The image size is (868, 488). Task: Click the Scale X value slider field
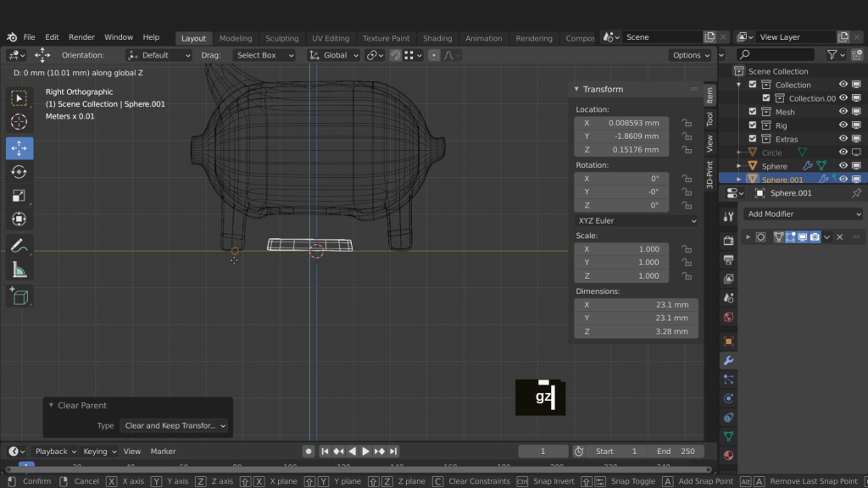coord(621,249)
